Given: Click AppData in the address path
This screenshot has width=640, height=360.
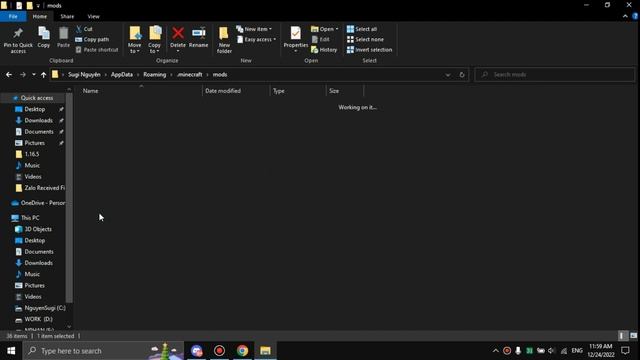Looking at the screenshot, I should click(122, 75).
